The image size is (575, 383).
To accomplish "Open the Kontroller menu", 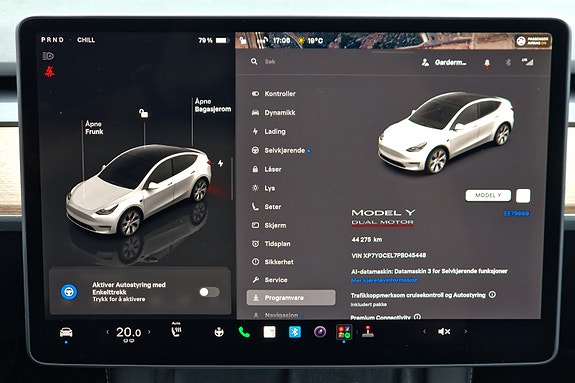I will click(273, 94).
